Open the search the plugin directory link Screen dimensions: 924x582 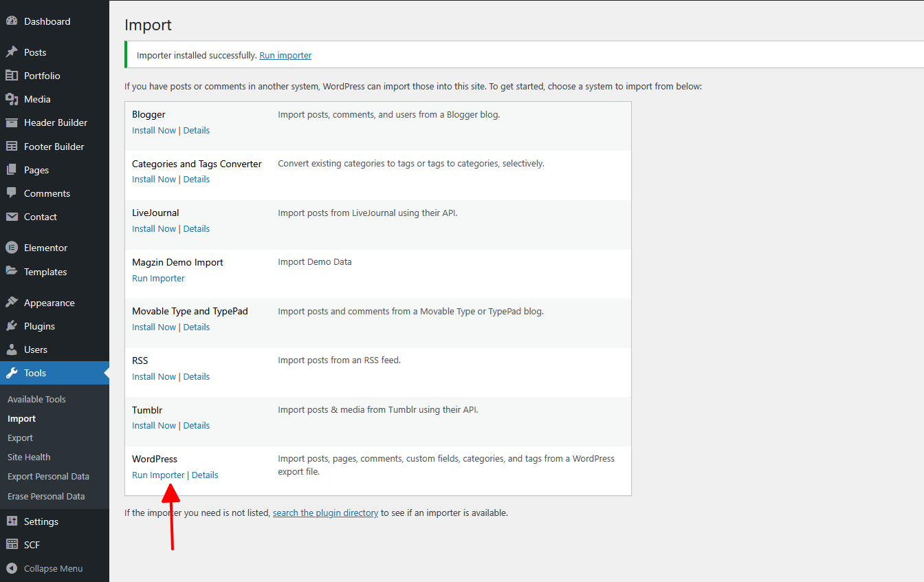pyautogui.click(x=325, y=513)
